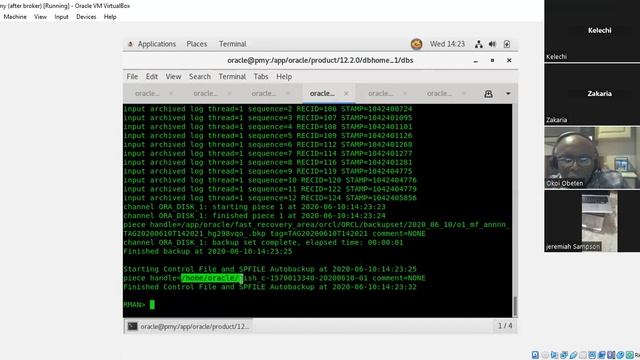Open the Terminal menu in terminal menubar

point(232,76)
